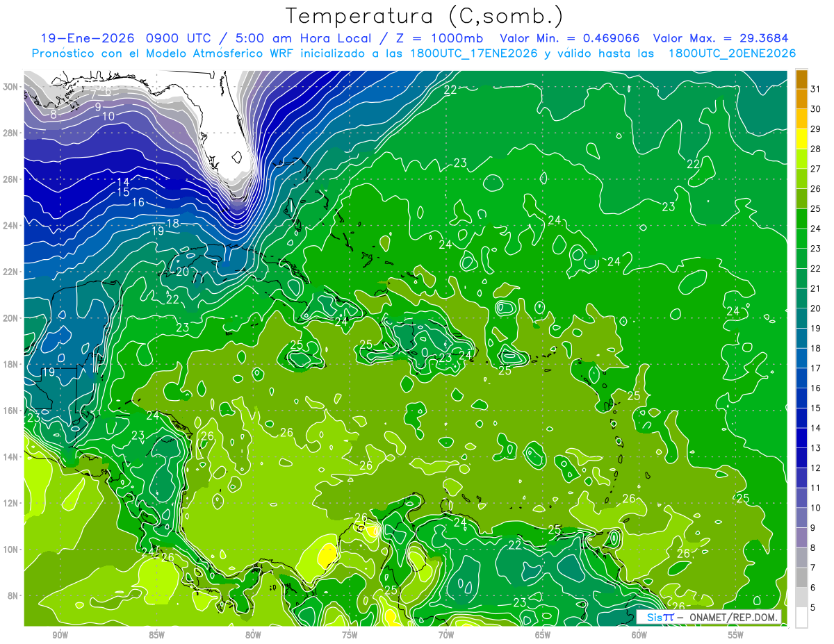The width and height of the screenshot is (834, 644).
Task: Click the '80W' longitude axis label
Action: click(x=253, y=635)
